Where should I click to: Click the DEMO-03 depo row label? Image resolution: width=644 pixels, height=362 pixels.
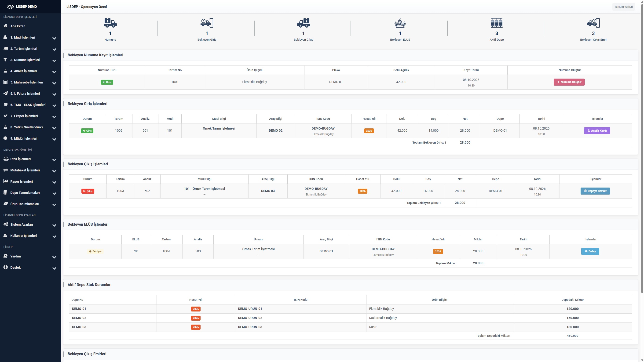(79, 327)
